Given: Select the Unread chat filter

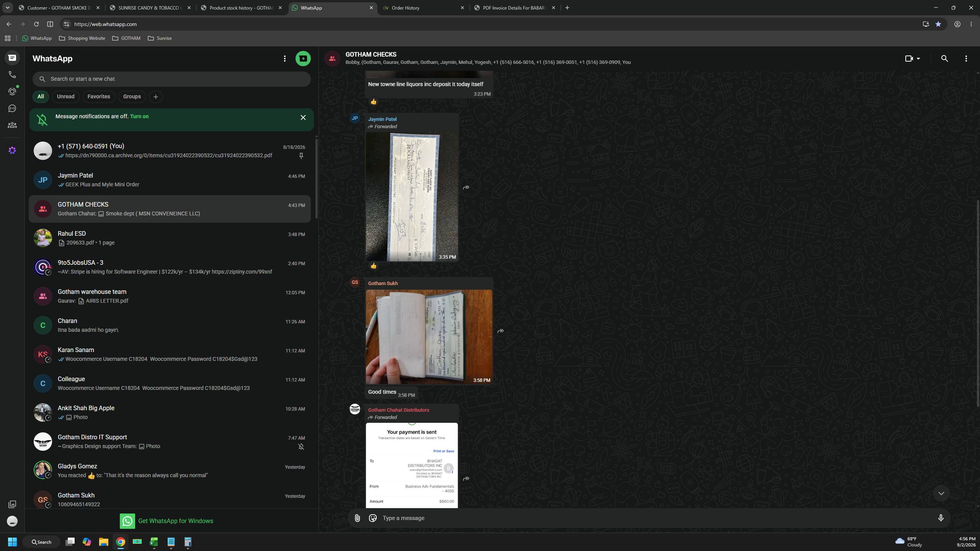Looking at the screenshot, I should [65, 96].
